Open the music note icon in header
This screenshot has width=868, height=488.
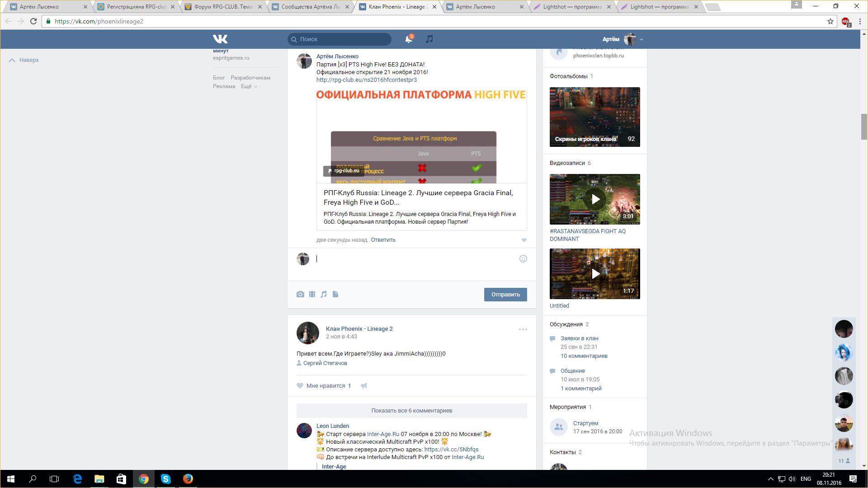click(429, 39)
